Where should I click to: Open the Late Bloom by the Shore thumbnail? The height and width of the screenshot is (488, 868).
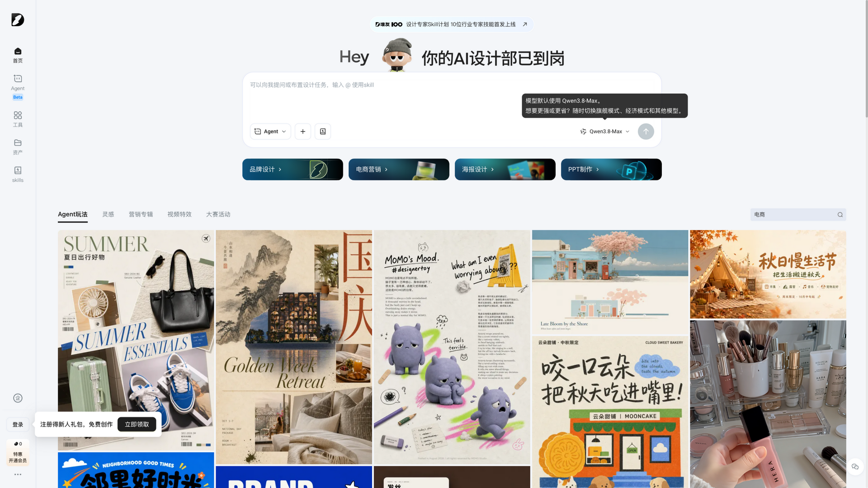(x=610, y=282)
